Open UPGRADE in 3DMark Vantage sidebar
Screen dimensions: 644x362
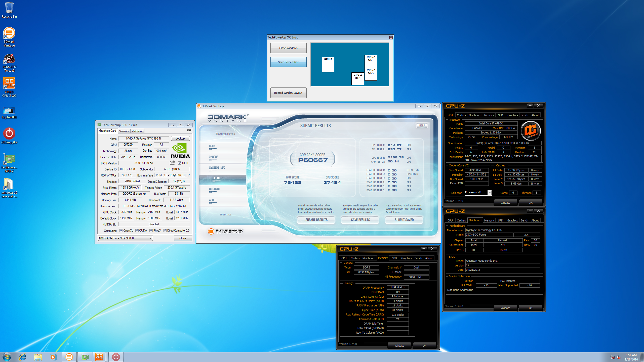click(x=215, y=189)
